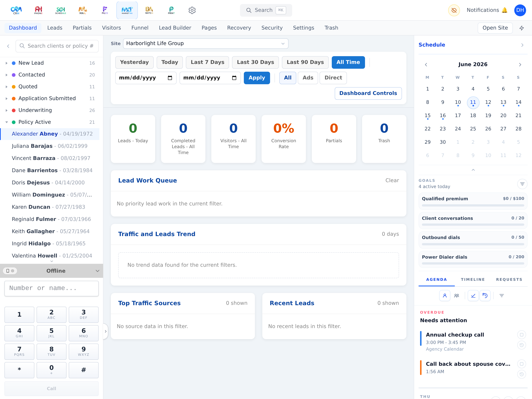
Task: Open the Schedule app icon
Action: click(61, 10)
